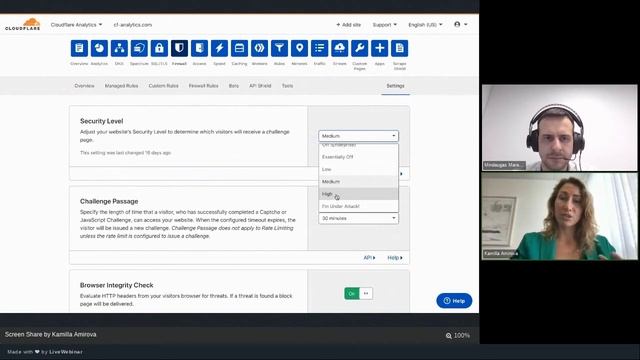Click the Add site link
Viewport: 640px width, 360px height.
(x=349, y=25)
